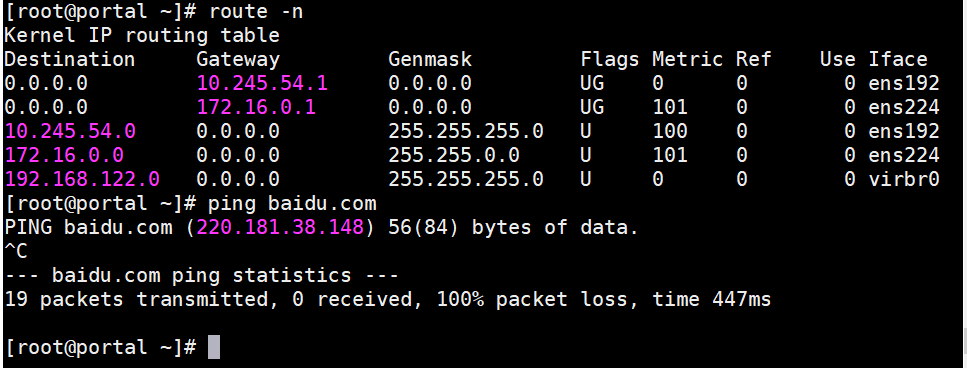Click the resolved IP 220.181.38.148

coord(280,227)
